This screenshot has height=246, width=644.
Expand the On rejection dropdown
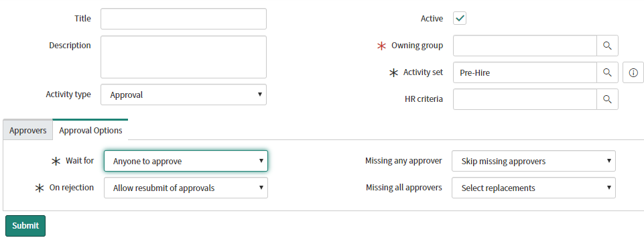click(186, 188)
